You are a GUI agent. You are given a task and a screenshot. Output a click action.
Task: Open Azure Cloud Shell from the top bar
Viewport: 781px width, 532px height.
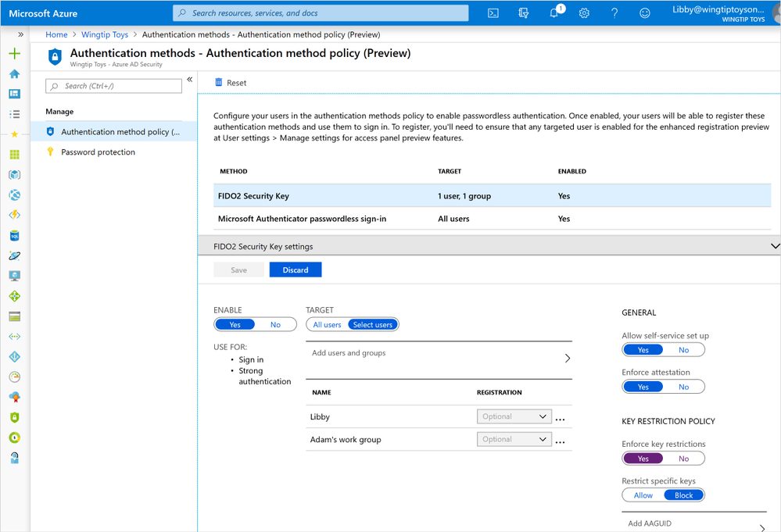[494, 13]
